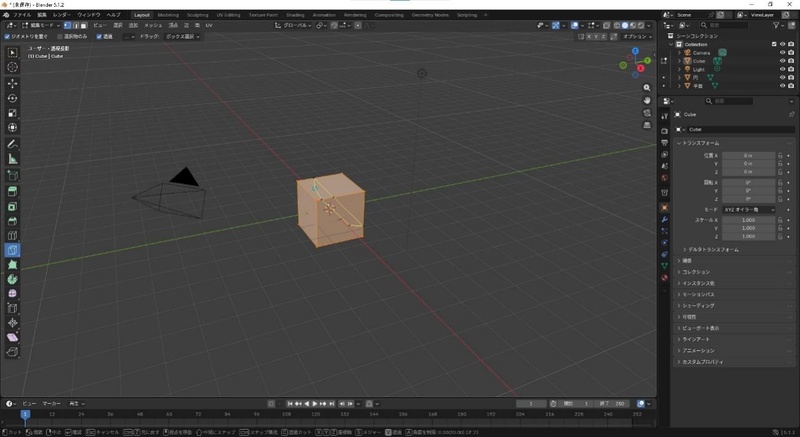Click the zoom magnifier viewport icon
This screenshot has height=437, width=800.
[647, 88]
